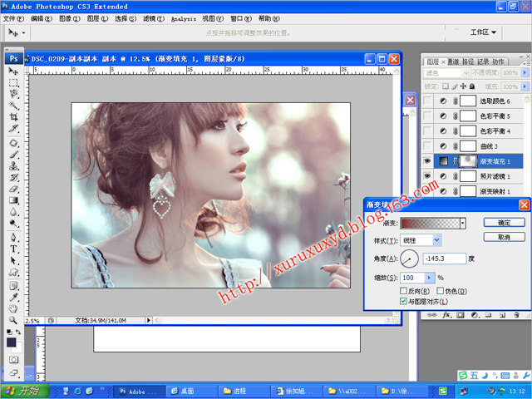Click the angle value input field
532x399 pixels.
[444, 259]
